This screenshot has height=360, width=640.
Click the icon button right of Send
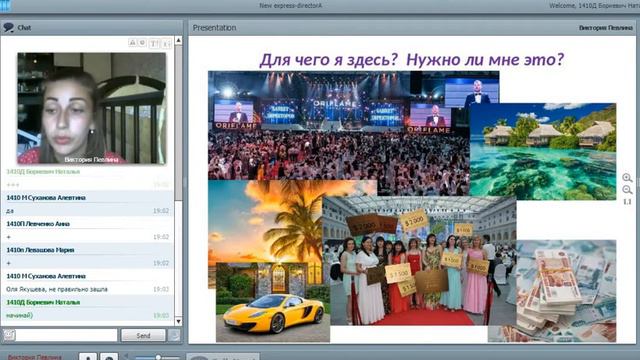[174, 335]
